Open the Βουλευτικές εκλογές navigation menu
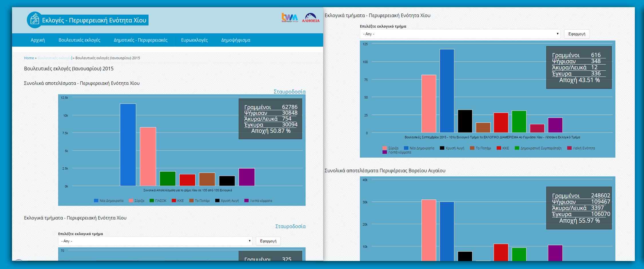The image size is (644, 269). tap(79, 40)
